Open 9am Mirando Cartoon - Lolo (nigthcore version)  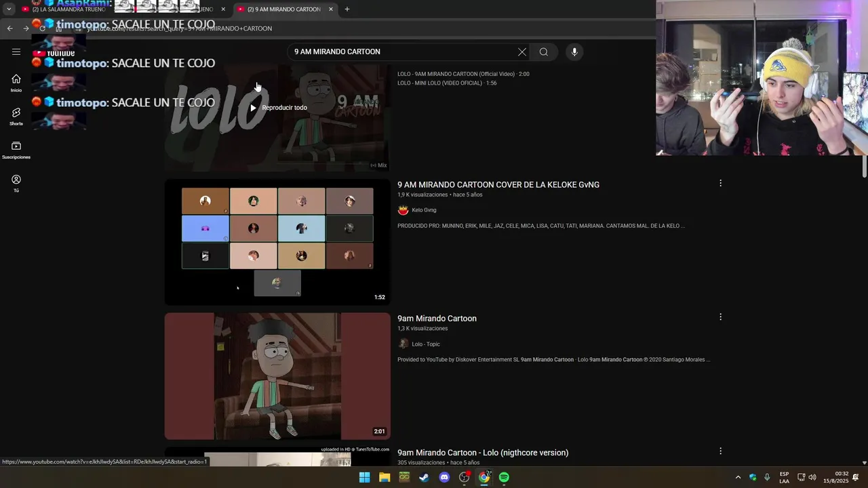(x=483, y=452)
